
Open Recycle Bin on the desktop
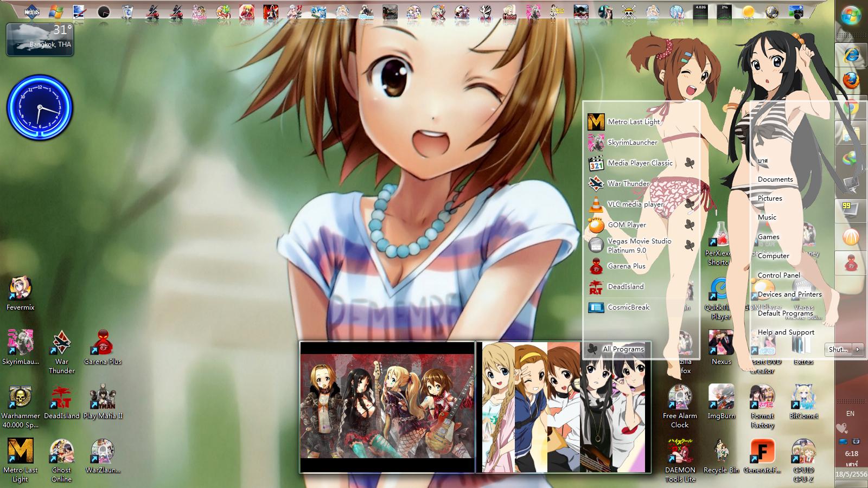[x=721, y=457]
